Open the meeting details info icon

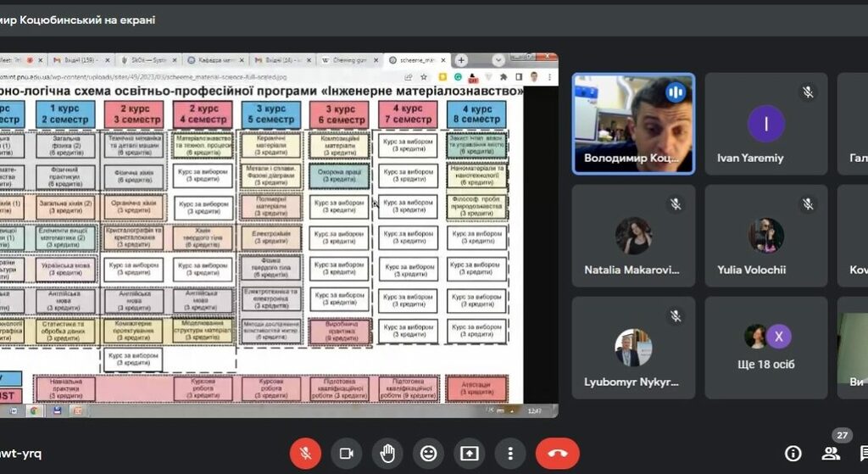[x=793, y=454]
